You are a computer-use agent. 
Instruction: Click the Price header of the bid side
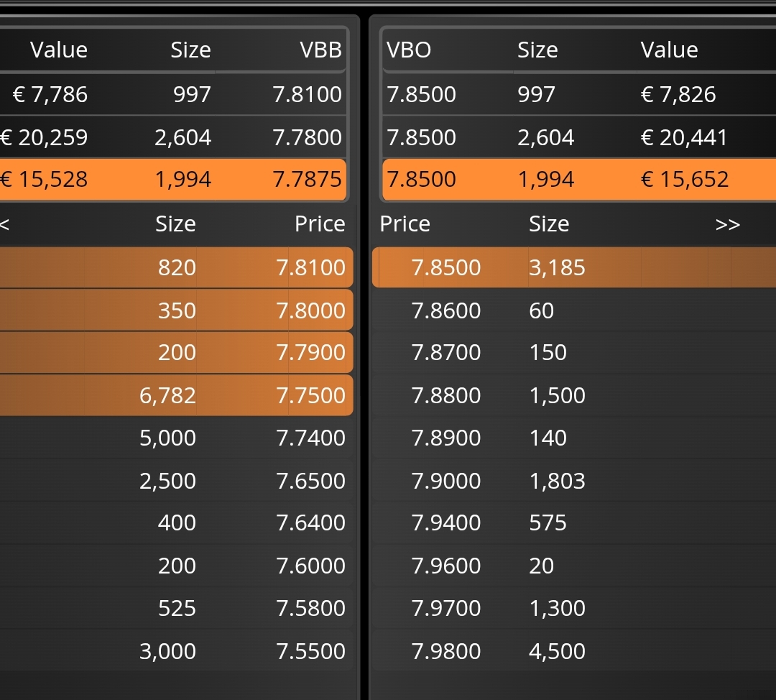pos(320,224)
